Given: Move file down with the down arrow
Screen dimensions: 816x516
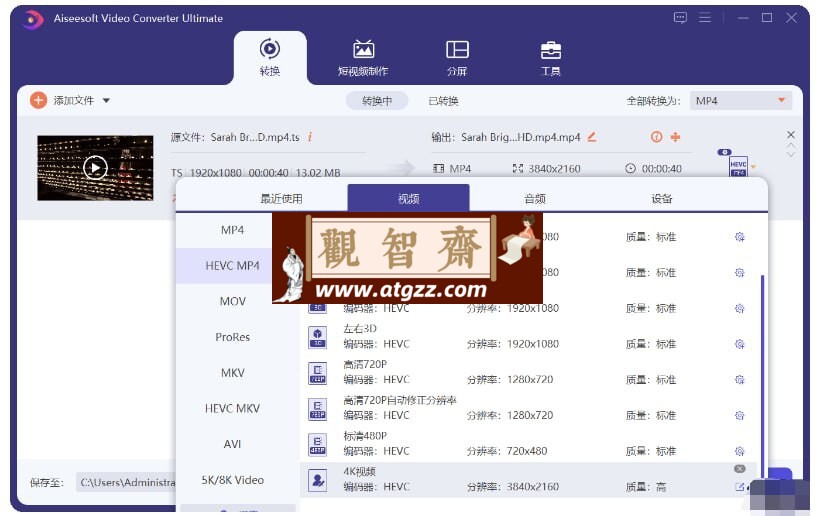Looking at the screenshot, I should (x=790, y=154).
